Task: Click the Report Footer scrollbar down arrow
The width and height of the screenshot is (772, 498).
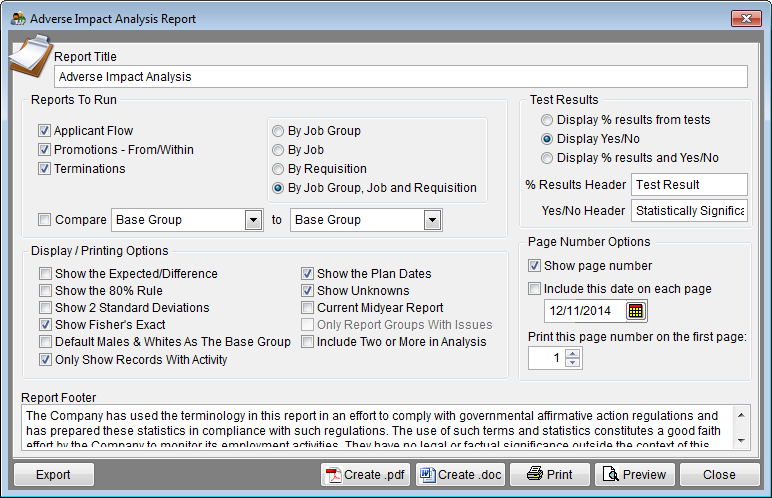Action: click(741, 441)
